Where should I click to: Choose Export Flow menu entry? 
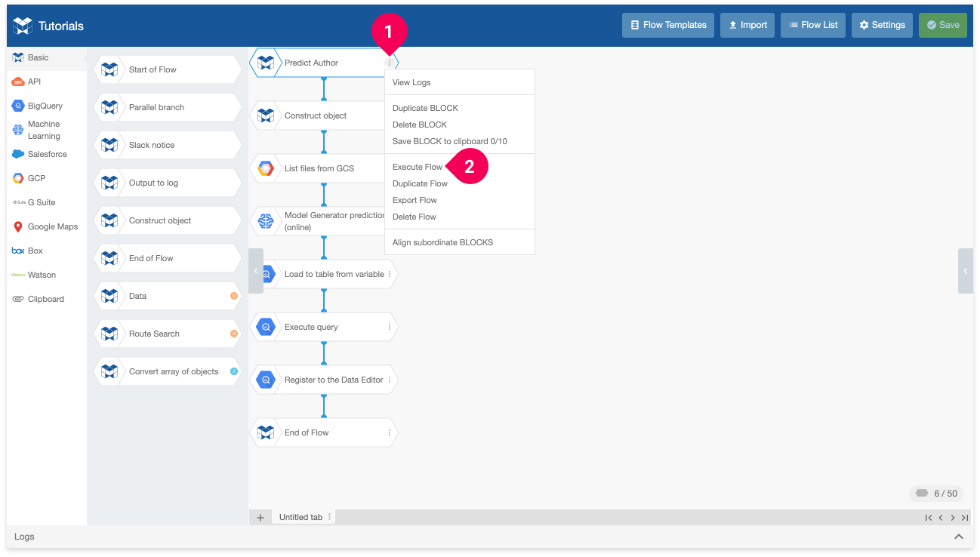pyautogui.click(x=460, y=200)
